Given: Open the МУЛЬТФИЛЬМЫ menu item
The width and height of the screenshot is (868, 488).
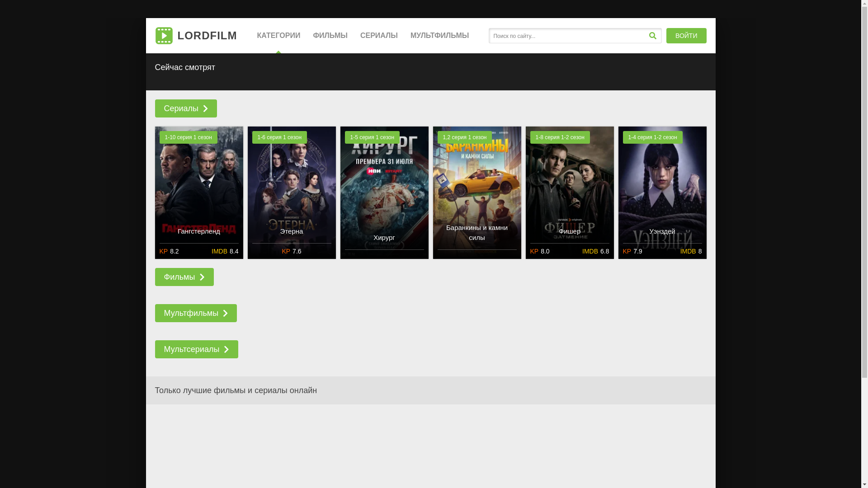Looking at the screenshot, I should tap(439, 36).
